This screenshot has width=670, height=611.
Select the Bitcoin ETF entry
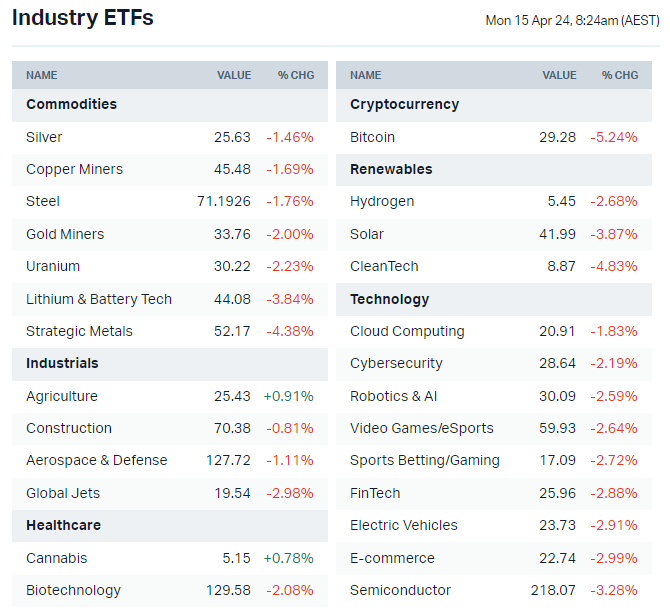coord(372,137)
